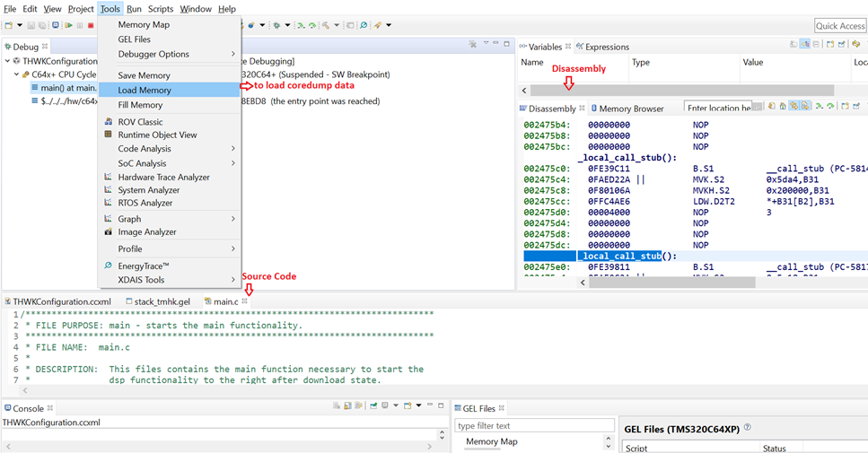Click the Collapse All icon in Variables toolbar

(x=816, y=44)
